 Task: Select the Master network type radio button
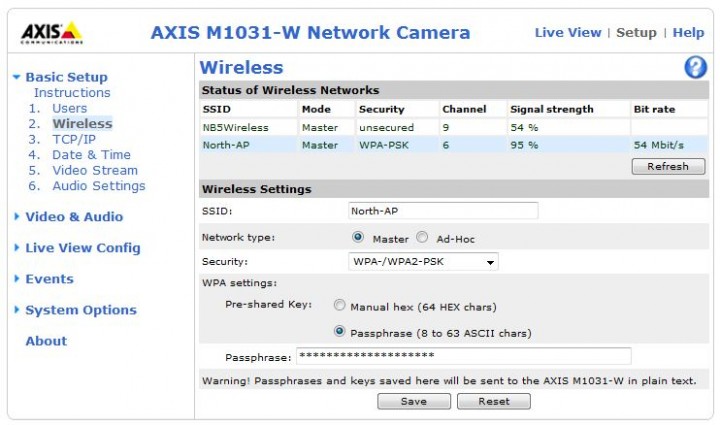(x=357, y=238)
